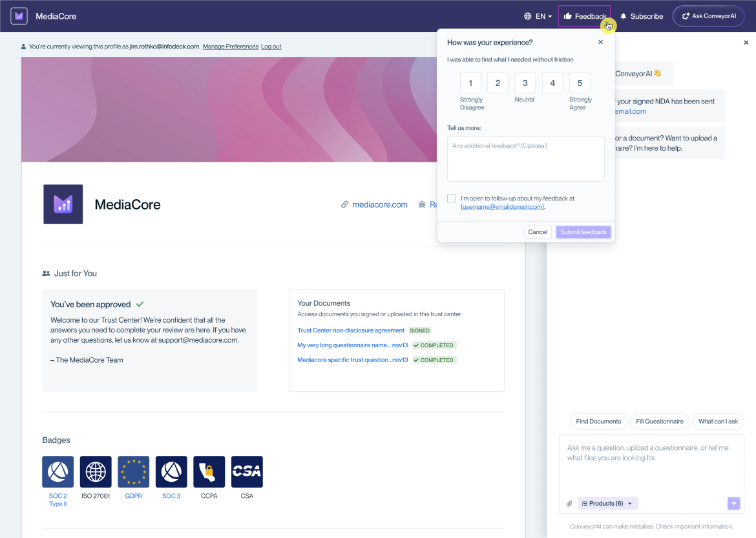The image size is (756, 538).
Task: Click the Fill Questionnaire chip
Action: (660, 421)
